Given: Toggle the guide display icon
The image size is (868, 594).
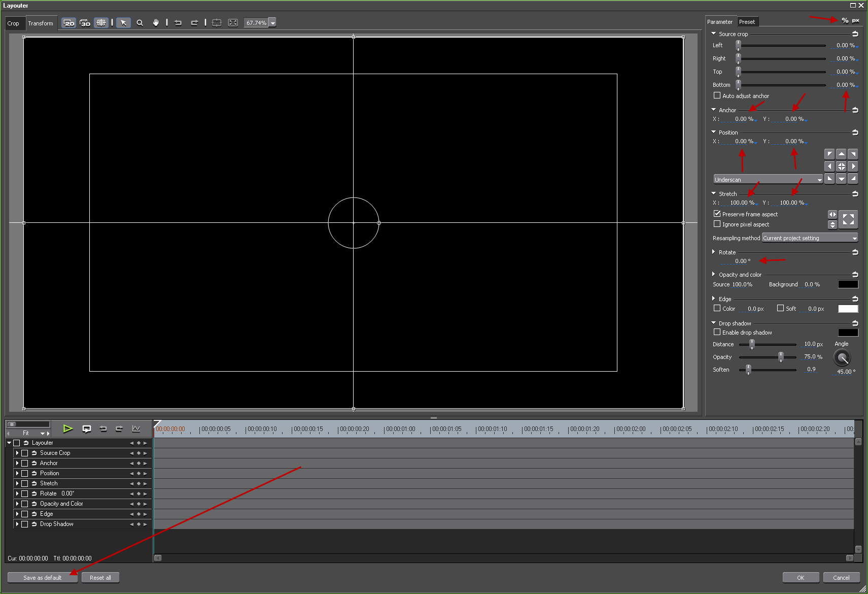Looking at the screenshot, I should 101,23.
